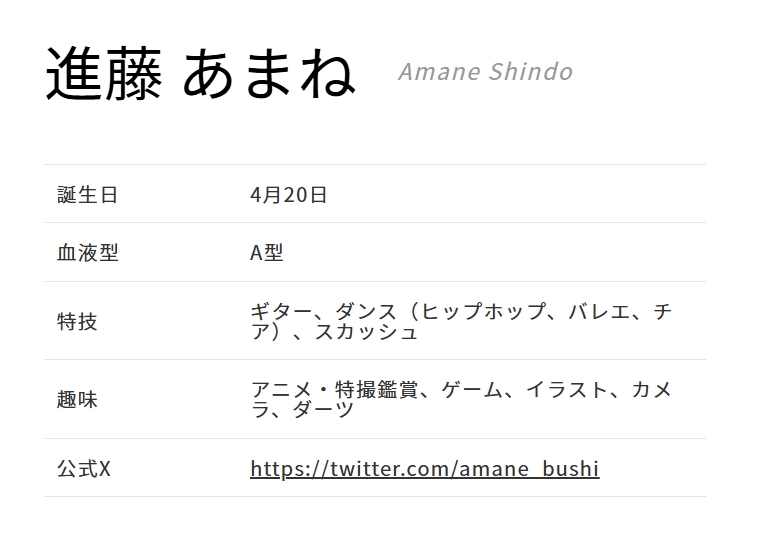Click the スカッシュ text in skills
770x539 pixels.
click(x=366, y=332)
